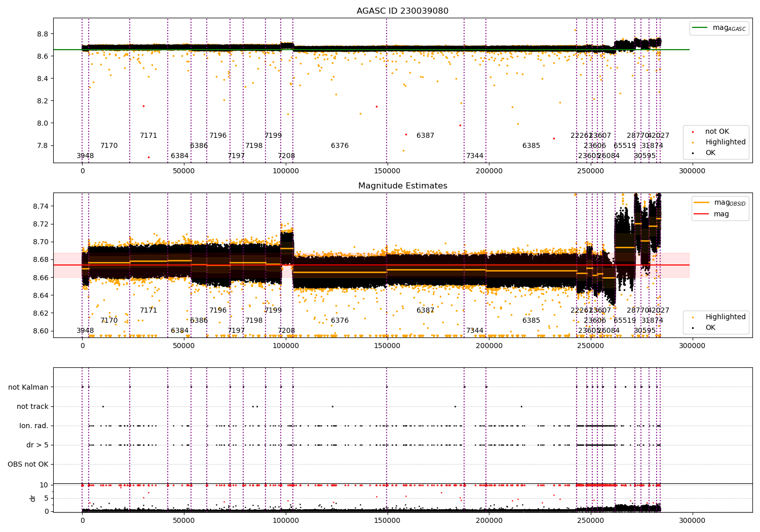Click OBSID label 7170 in the top plot
This screenshot has width=760, height=532.
click(x=109, y=146)
